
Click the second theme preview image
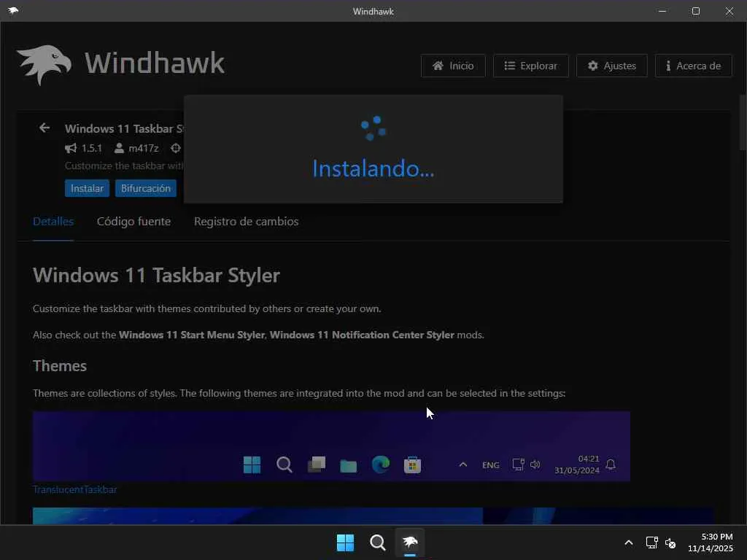click(373, 516)
